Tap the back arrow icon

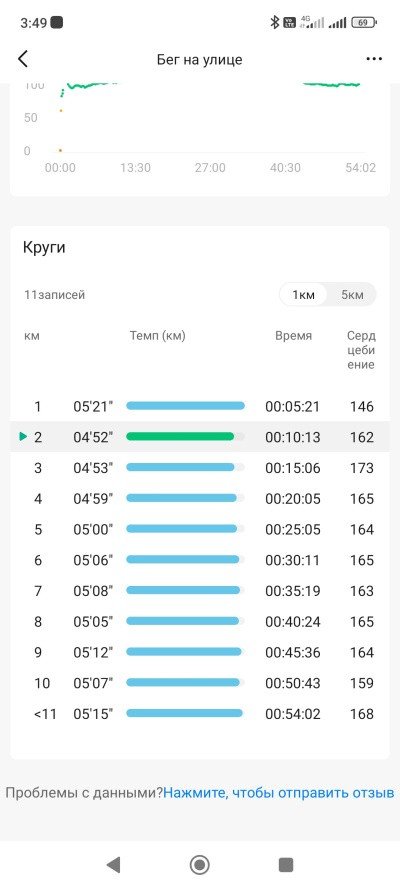pyautogui.click(x=23, y=59)
